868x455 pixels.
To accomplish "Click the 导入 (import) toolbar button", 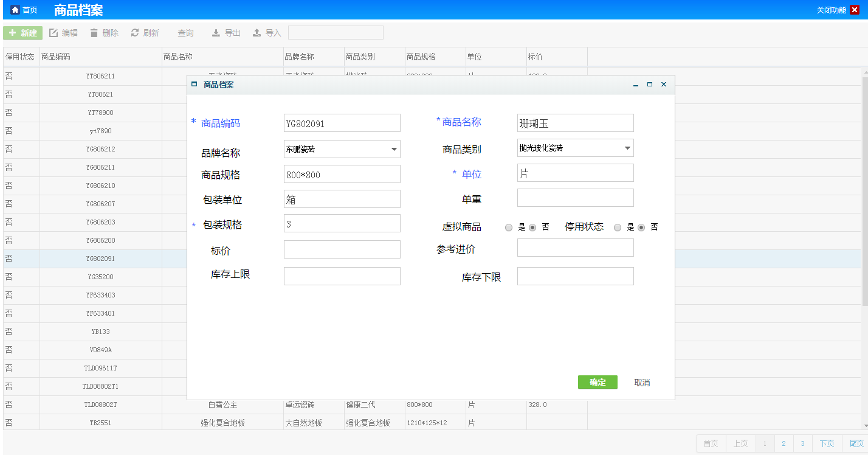I will point(267,33).
